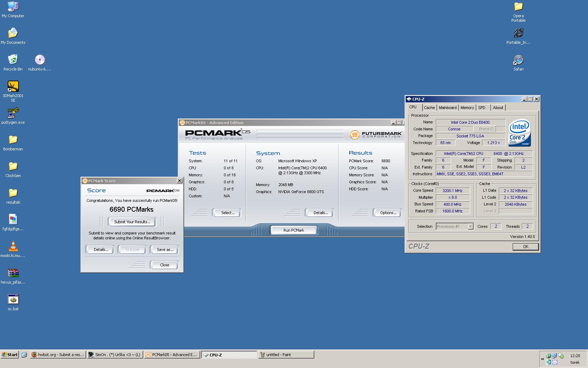Click the Name field Intel Core 2 Duo E6400
Image resolution: width=588 pixels, height=368 pixels.
click(470, 122)
